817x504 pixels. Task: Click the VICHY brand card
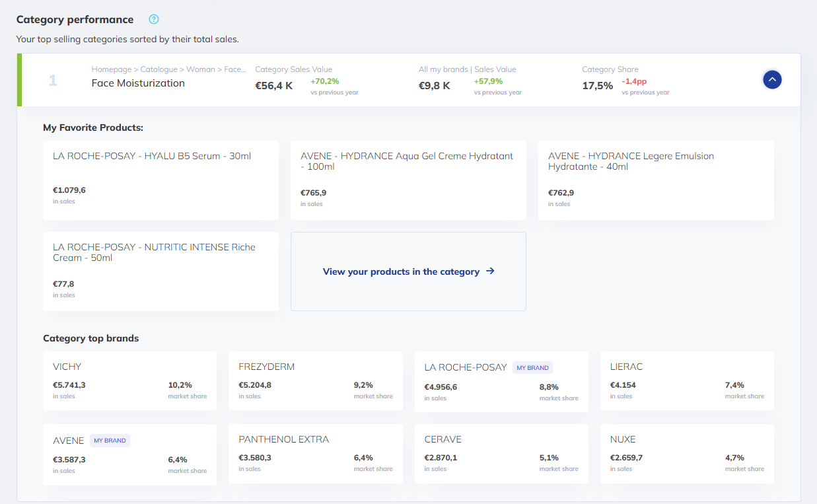(129, 380)
